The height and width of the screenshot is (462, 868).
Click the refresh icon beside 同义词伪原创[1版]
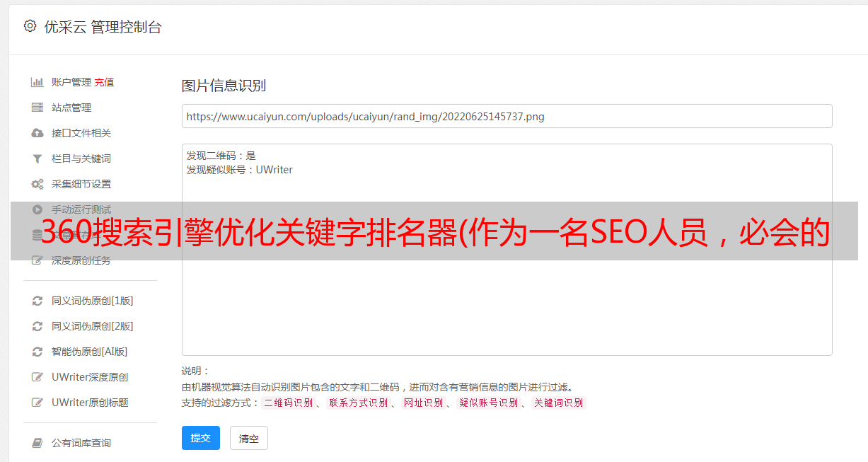point(37,301)
